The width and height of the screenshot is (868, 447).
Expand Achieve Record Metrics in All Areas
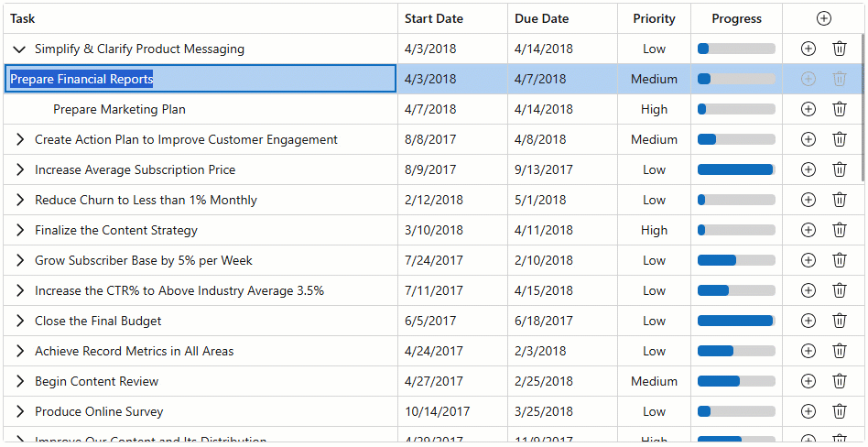tap(20, 351)
